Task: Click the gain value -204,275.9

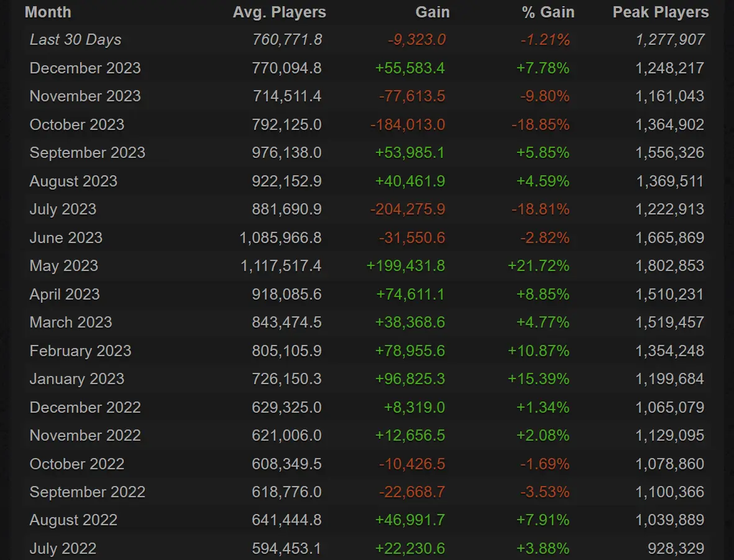Action: pyautogui.click(x=408, y=209)
